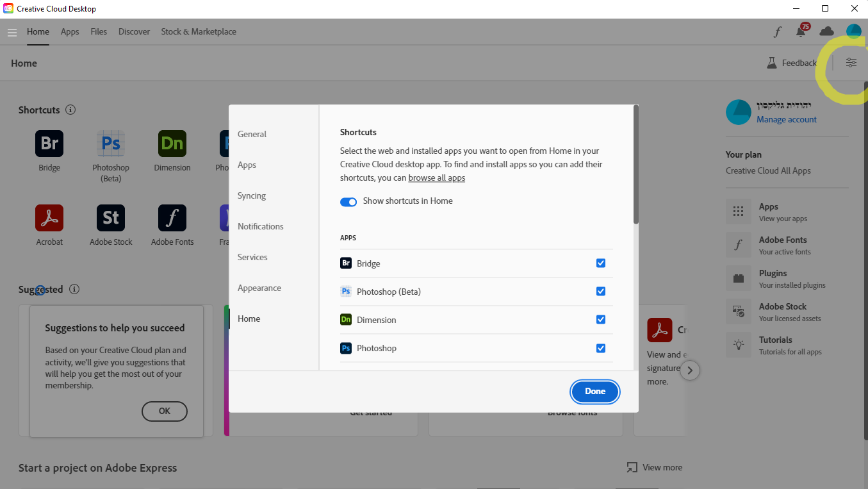
Task: Open Plugins "Your installed plugins" entry
Action: point(787,278)
